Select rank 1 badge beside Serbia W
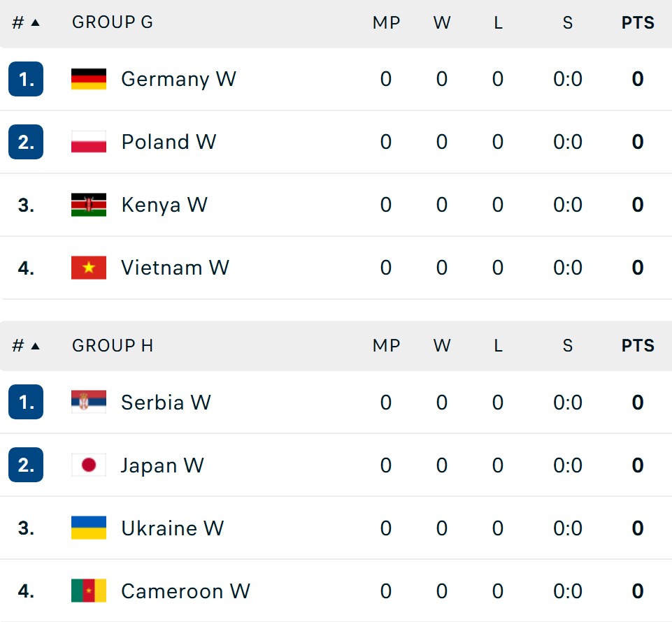 pos(26,402)
